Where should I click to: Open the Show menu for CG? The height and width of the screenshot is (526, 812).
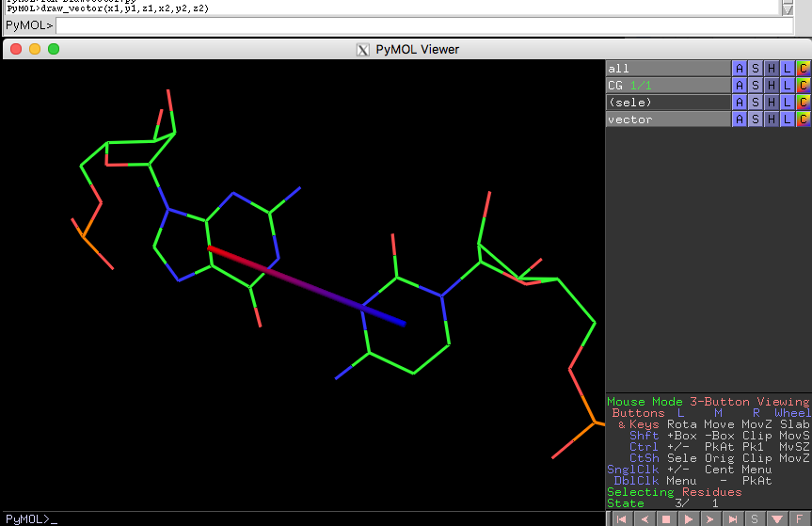point(755,86)
